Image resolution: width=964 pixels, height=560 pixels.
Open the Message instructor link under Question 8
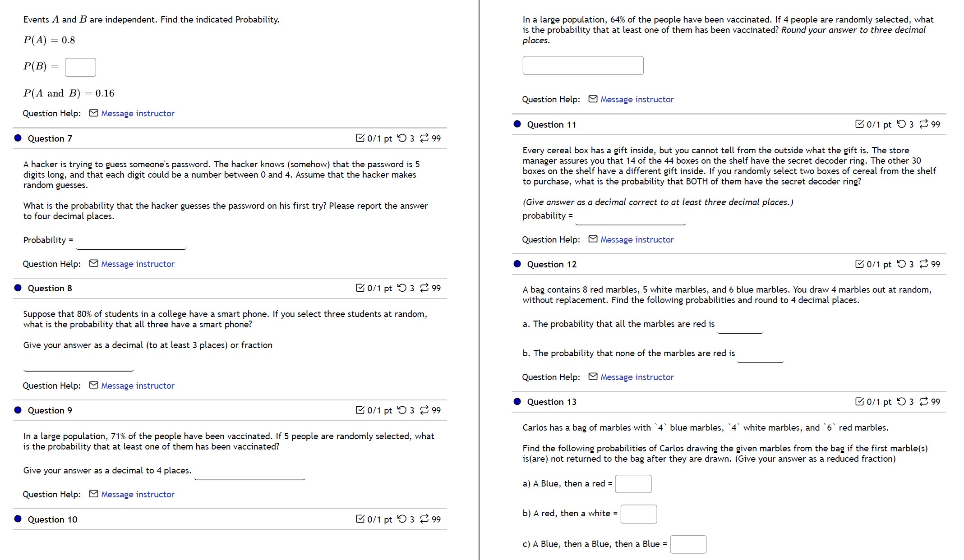138,386
